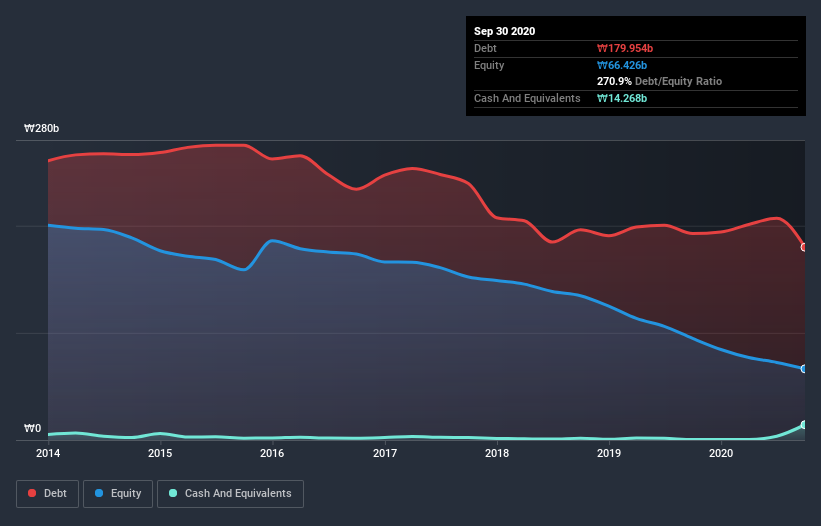Image resolution: width=821 pixels, height=526 pixels.
Task: Click the red Debt legend dot
Action: pyautogui.click(x=32, y=493)
